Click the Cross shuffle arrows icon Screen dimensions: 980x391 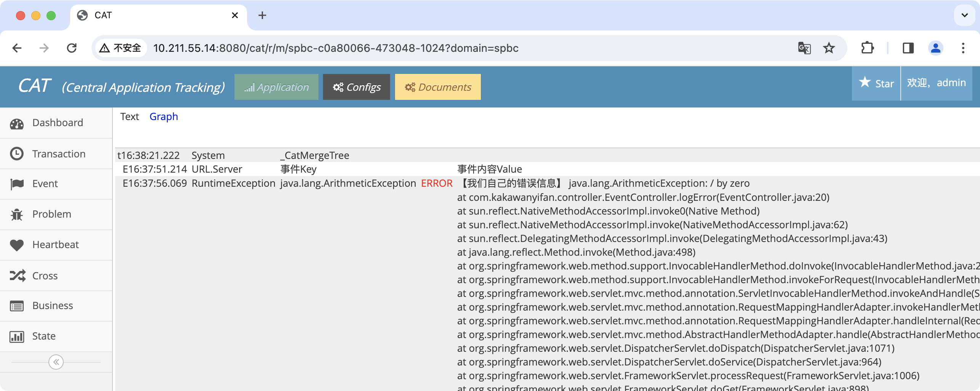18,276
